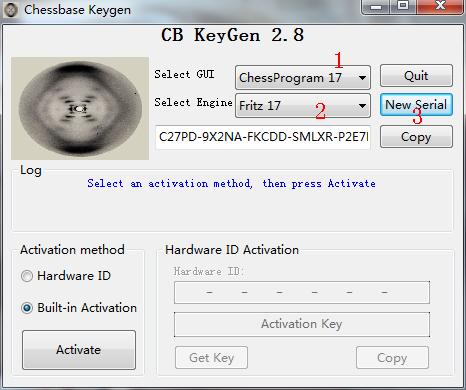Click the Hardware ID input field

click(302, 292)
